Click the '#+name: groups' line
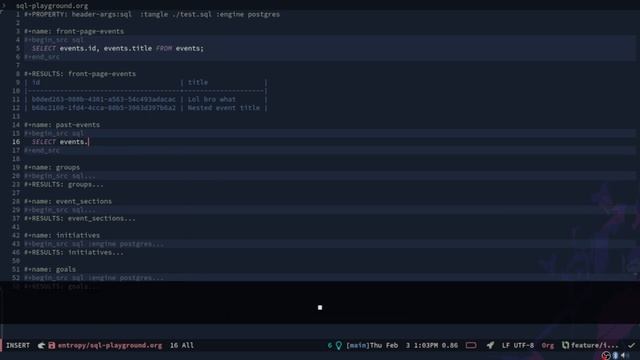Viewport: 640px width, 360px height. (x=52, y=167)
